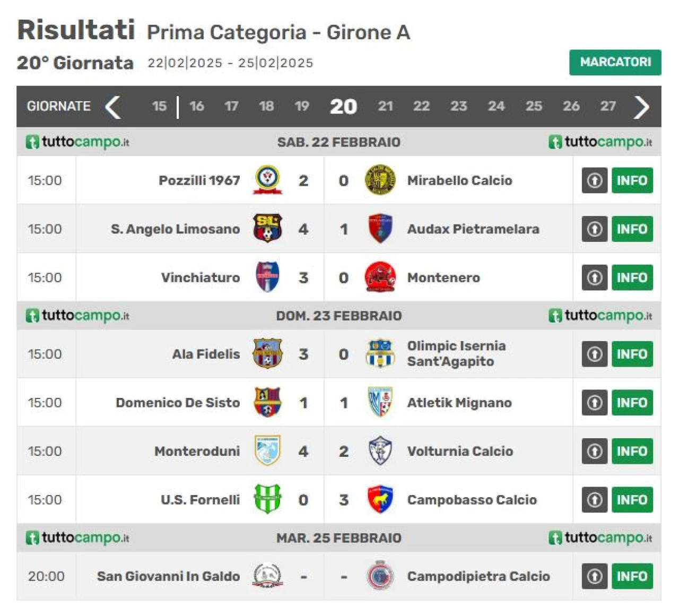Open INFO for Ala Fidelis match
Viewport: 679px width, 616px height.
click(632, 354)
